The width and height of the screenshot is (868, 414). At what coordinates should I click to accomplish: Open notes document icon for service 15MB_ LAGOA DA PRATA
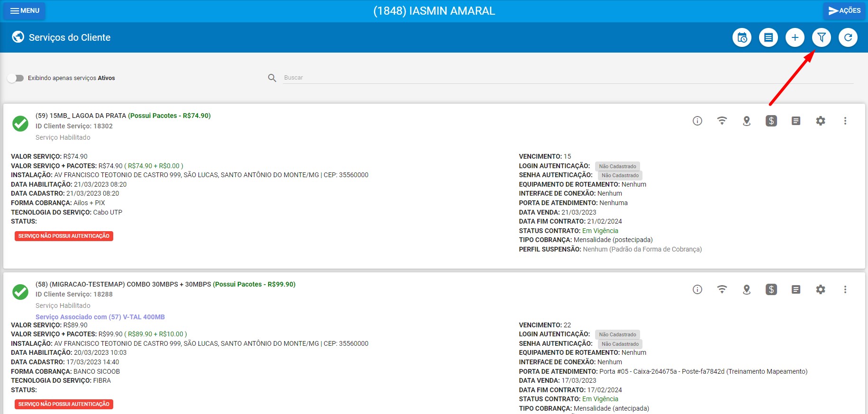[796, 121]
